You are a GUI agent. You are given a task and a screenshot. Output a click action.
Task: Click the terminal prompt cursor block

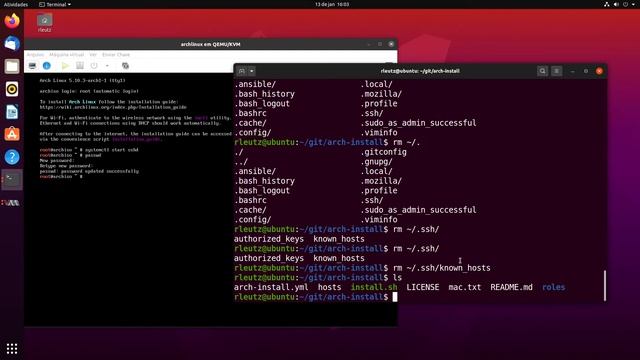click(x=395, y=297)
